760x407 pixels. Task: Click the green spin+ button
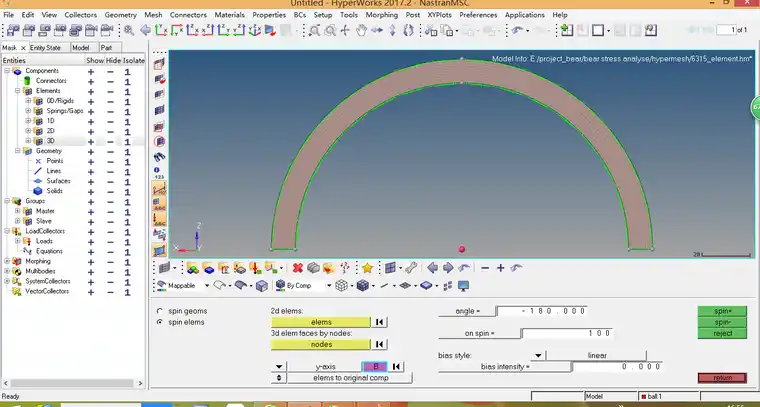click(x=722, y=311)
